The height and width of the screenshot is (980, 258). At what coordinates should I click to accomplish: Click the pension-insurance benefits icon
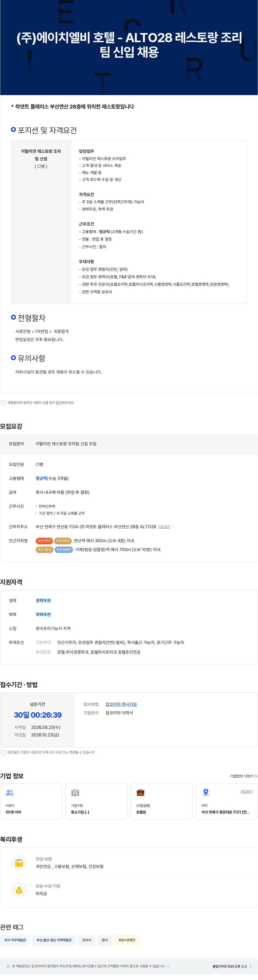tap(19, 863)
